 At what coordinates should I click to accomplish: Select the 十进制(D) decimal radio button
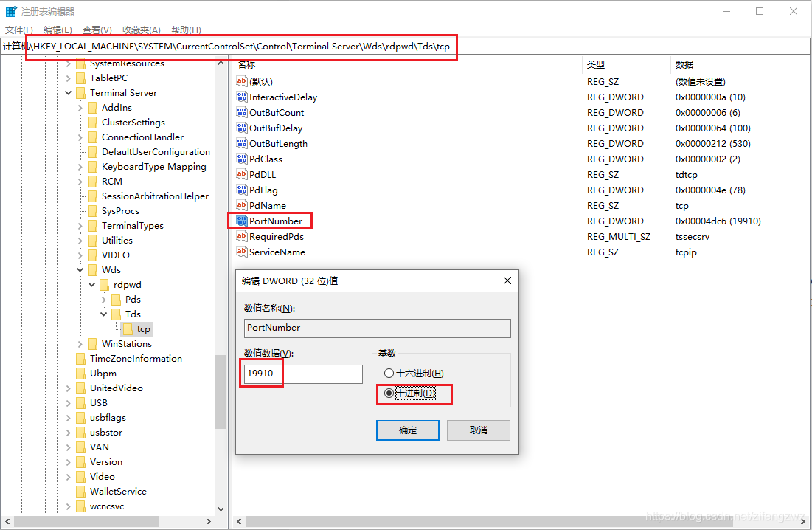point(389,393)
